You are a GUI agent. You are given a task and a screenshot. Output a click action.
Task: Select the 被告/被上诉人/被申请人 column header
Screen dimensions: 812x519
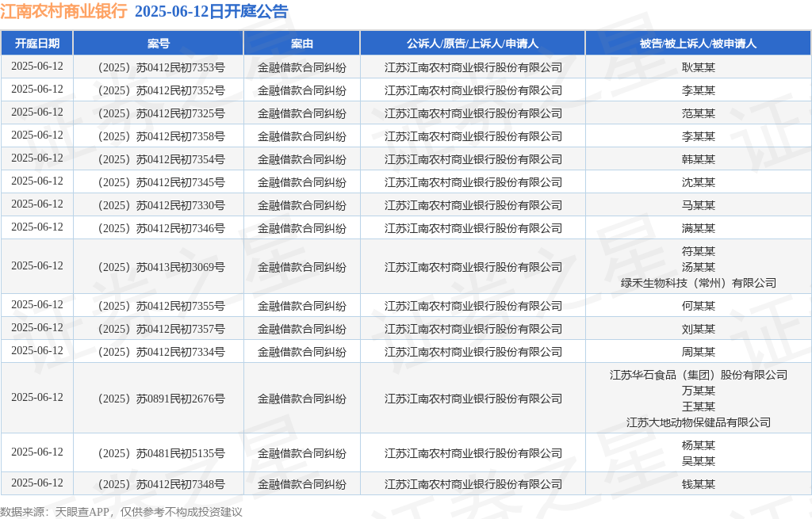click(698, 44)
